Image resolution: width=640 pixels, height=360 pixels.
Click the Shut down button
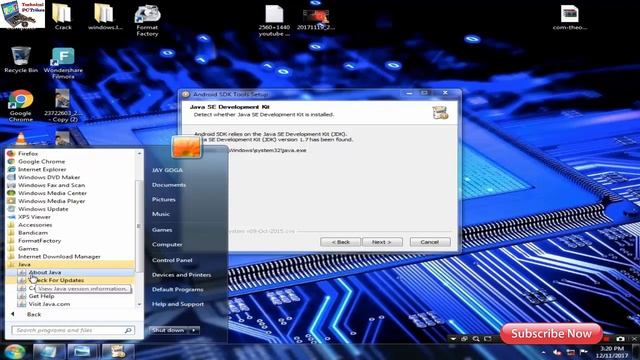click(168, 330)
